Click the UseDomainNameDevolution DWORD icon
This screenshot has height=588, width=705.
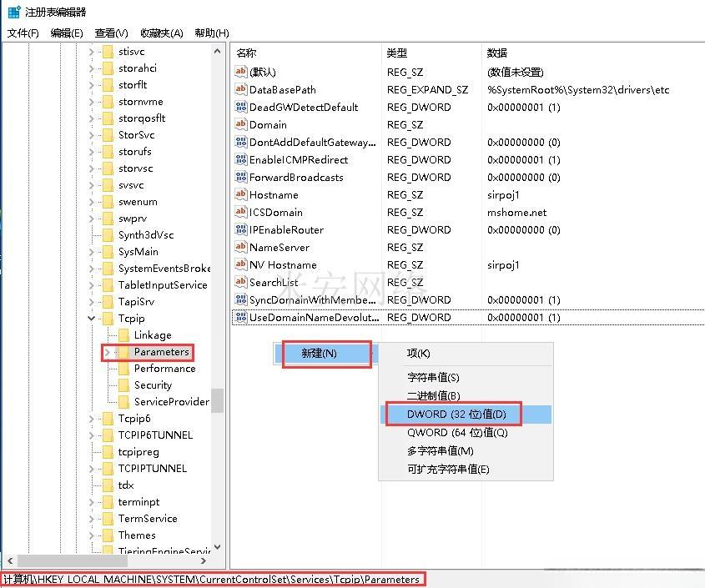241,317
